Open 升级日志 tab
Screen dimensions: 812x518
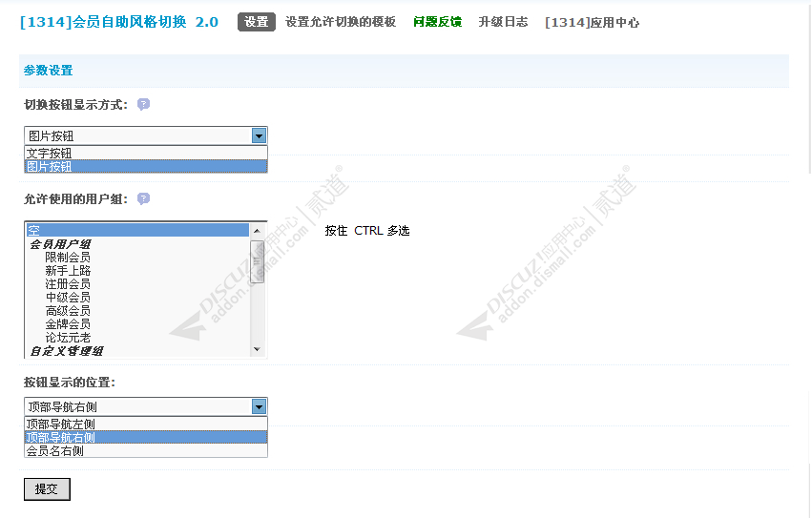[503, 22]
